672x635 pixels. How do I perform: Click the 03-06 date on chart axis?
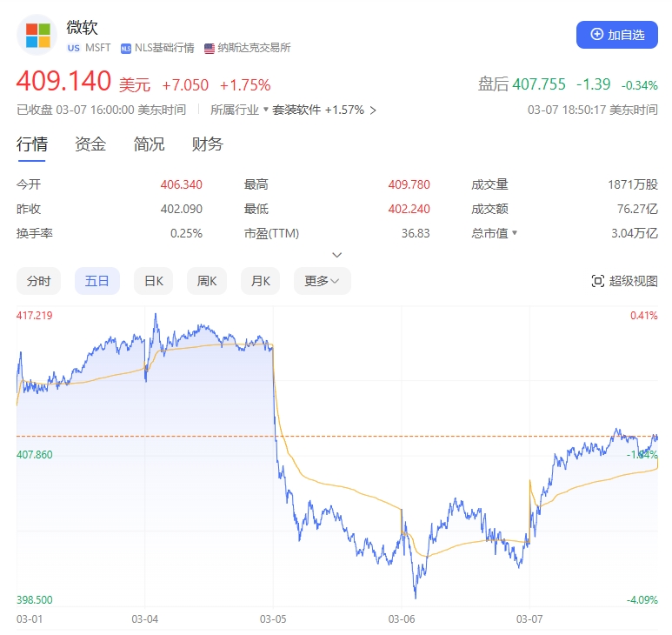click(402, 619)
